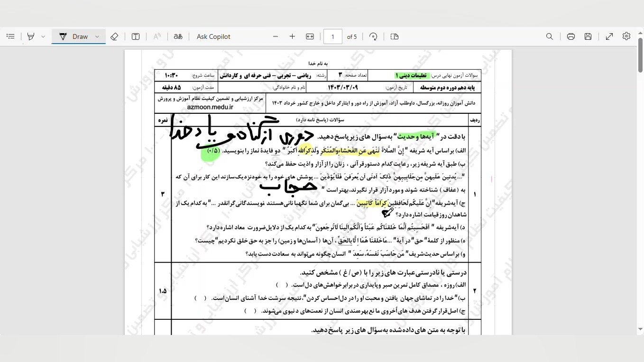Select the Erase tool
The image size is (644, 362).
(114, 36)
